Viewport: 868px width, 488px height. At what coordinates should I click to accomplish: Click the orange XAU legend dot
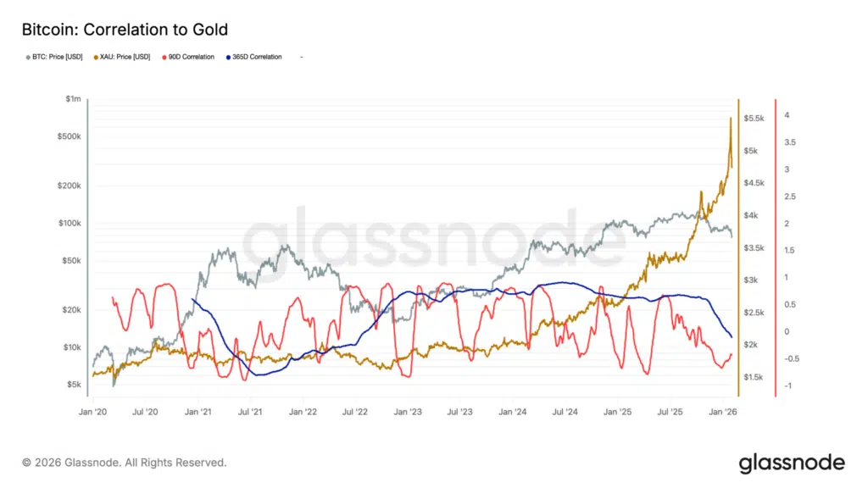[94, 57]
